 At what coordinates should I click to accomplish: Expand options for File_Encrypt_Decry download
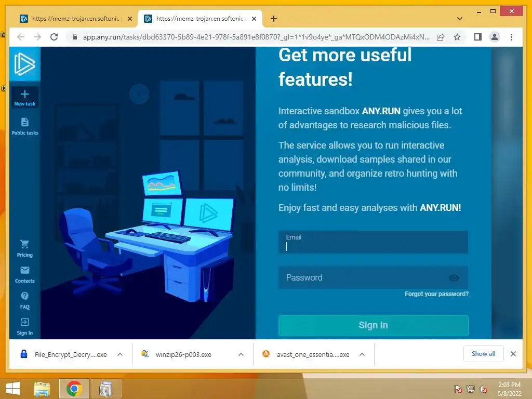coord(120,354)
